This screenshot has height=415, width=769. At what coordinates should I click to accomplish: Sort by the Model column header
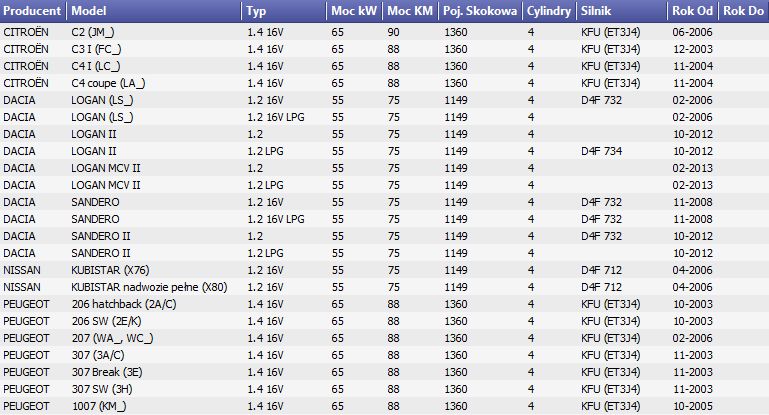[x=154, y=11]
